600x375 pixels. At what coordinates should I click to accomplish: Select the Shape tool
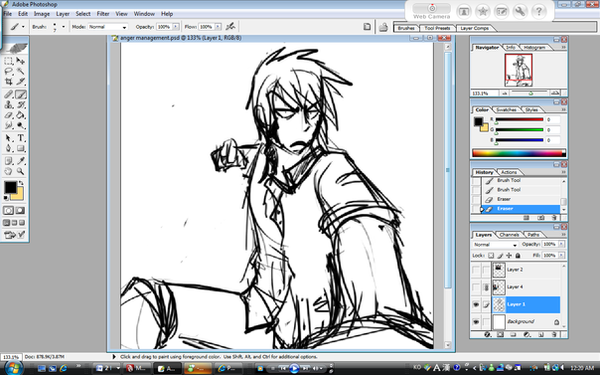click(x=21, y=148)
